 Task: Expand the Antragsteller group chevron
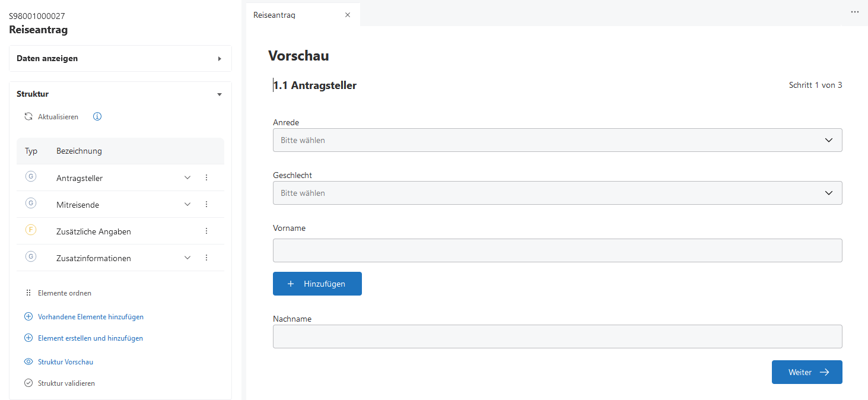[x=187, y=177]
